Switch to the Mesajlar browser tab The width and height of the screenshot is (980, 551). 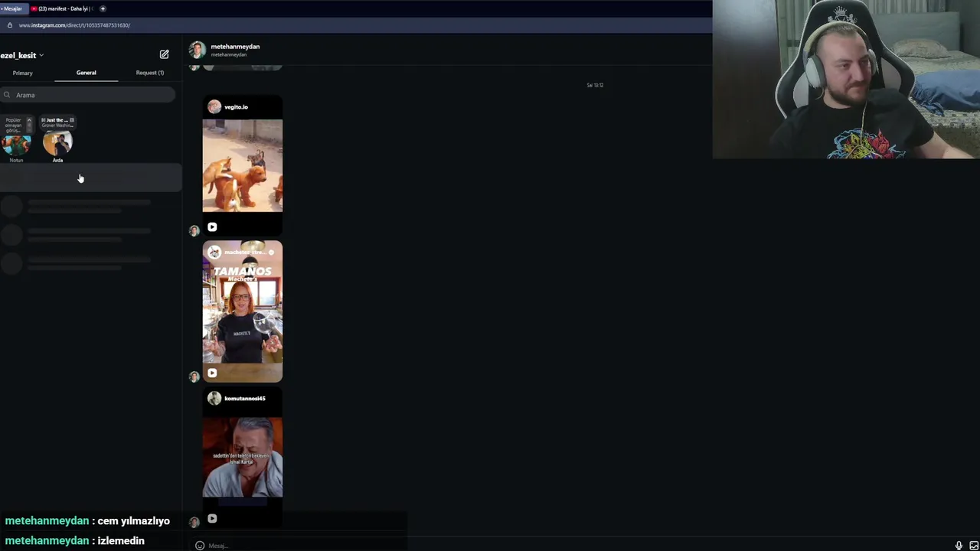[13, 8]
